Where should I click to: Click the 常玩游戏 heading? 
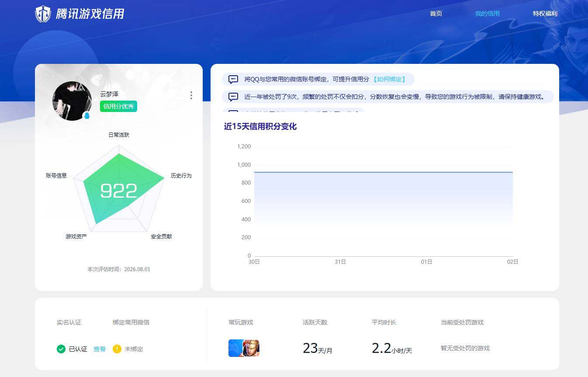[241, 322]
